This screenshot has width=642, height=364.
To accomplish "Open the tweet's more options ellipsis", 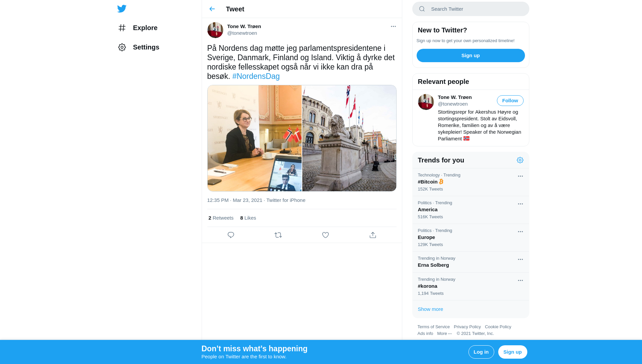I will pos(393,26).
